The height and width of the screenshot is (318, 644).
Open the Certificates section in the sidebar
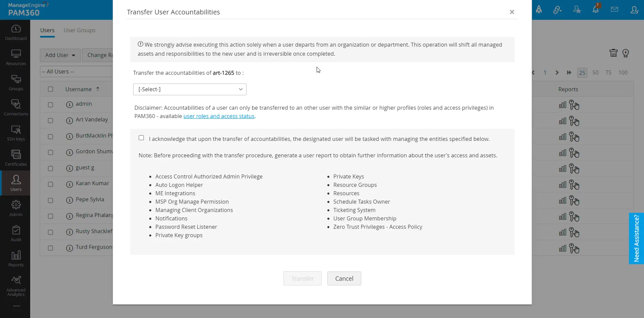[16, 158]
